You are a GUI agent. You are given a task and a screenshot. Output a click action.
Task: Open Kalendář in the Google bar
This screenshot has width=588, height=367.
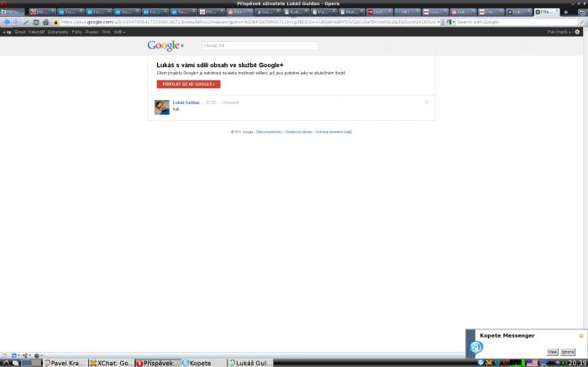pyautogui.click(x=36, y=32)
